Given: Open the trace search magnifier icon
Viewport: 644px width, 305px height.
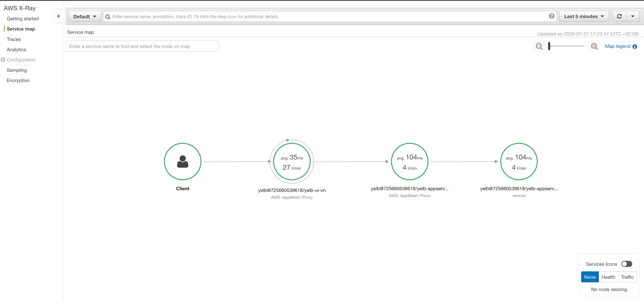Looking at the screenshot, I should (108, 17).
